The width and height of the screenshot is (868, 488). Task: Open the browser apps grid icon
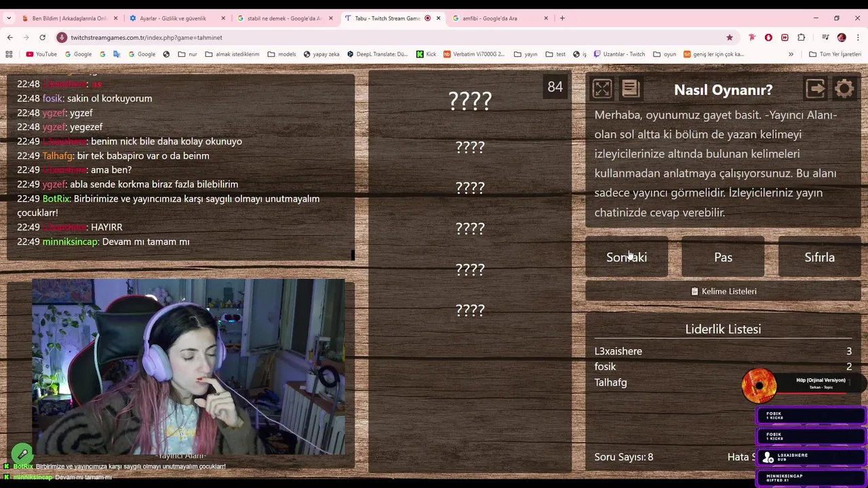coord(9,54)
